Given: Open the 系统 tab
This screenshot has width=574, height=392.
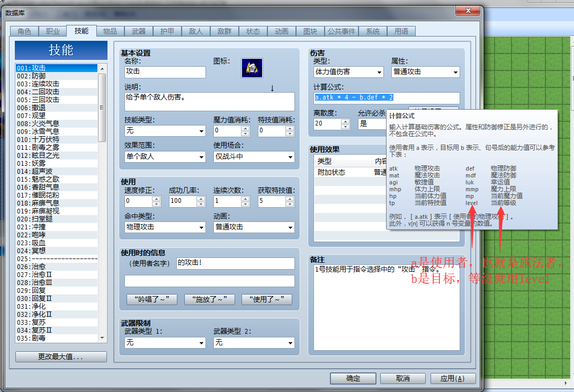Looking at the screenshot, I should point(373,31).
